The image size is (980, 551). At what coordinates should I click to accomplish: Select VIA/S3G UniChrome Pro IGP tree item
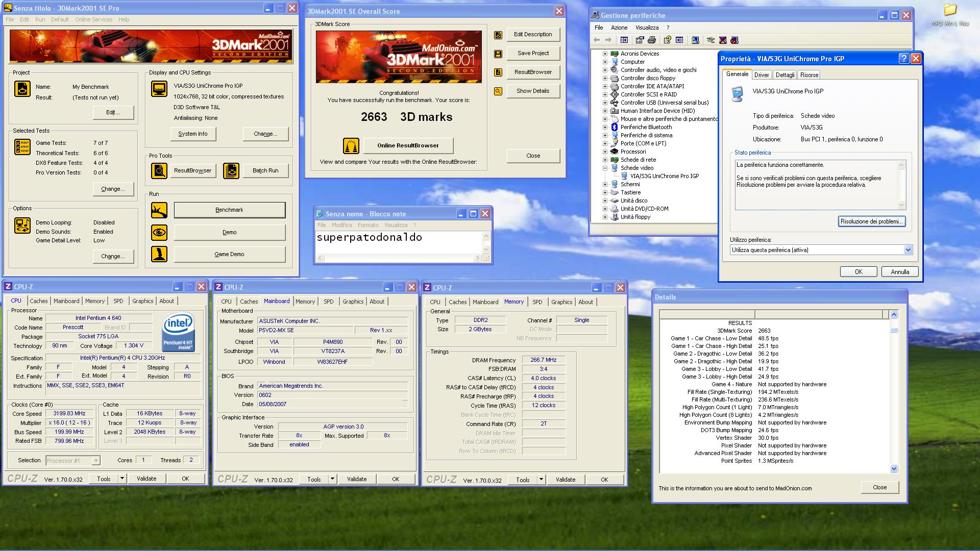click(664, 176)
